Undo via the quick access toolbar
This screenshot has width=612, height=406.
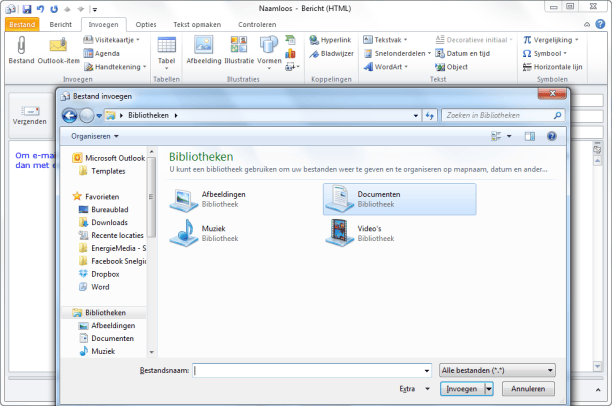(40, 9)
